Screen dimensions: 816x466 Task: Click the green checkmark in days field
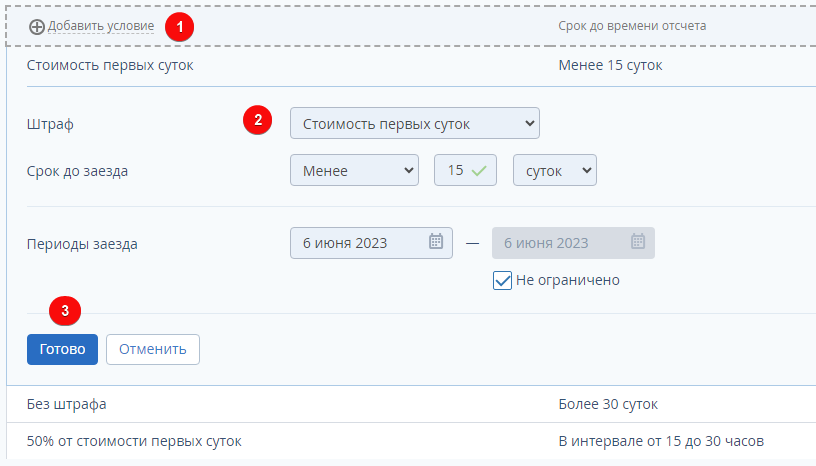(479, 171)
